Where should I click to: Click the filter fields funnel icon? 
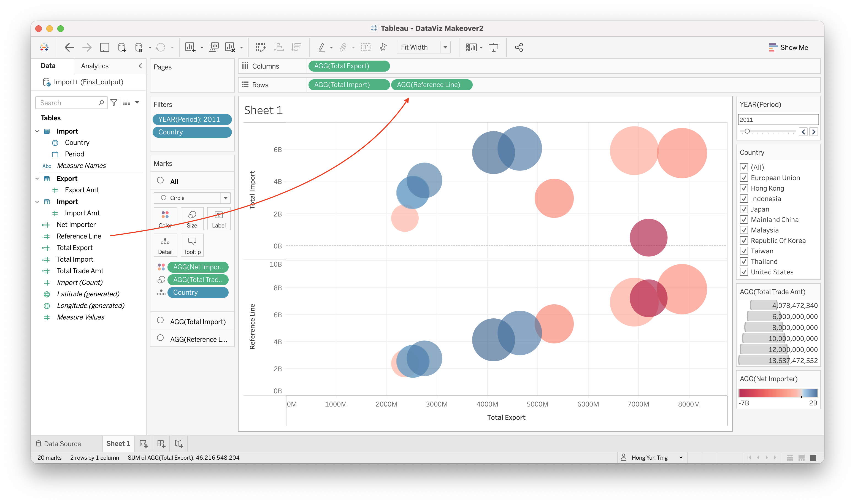coord(114,102)
